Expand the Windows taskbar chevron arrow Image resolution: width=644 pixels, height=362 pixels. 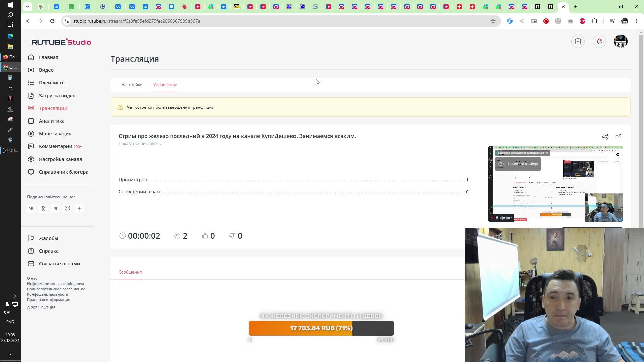[x=15, y=296]
